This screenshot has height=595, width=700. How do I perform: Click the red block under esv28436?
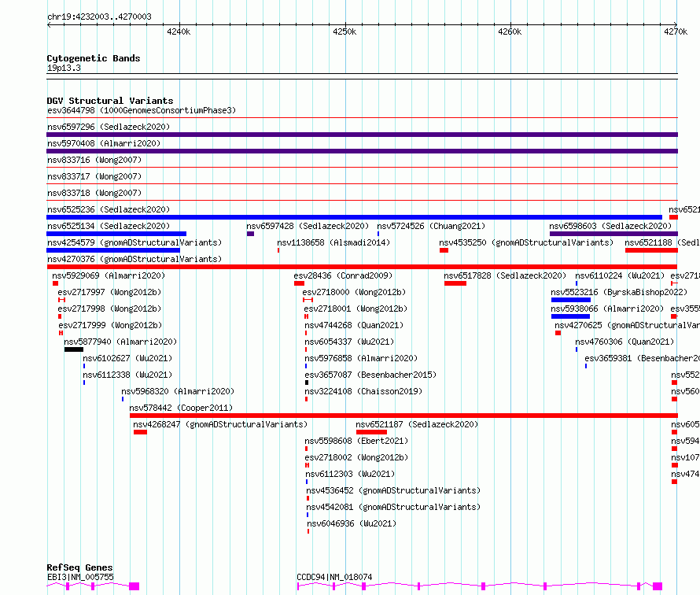pos(299,283)
